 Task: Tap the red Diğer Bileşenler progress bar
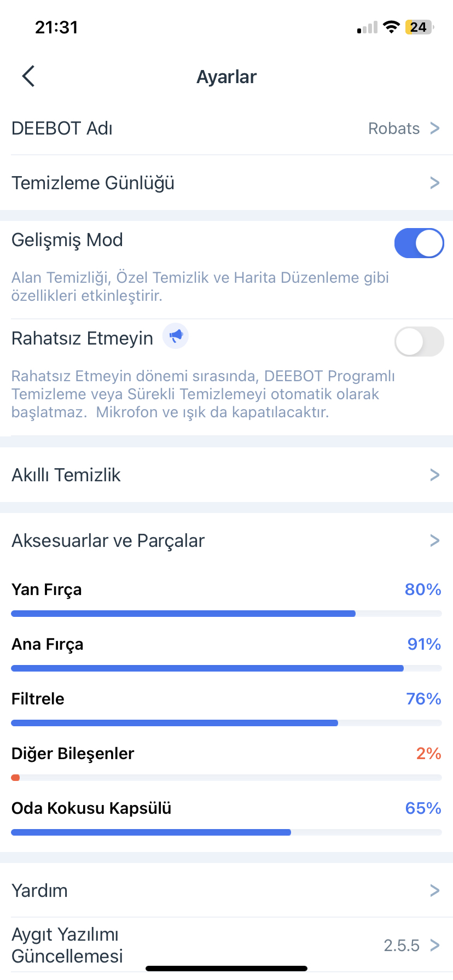pyautogui.click(x=226, y=778)
